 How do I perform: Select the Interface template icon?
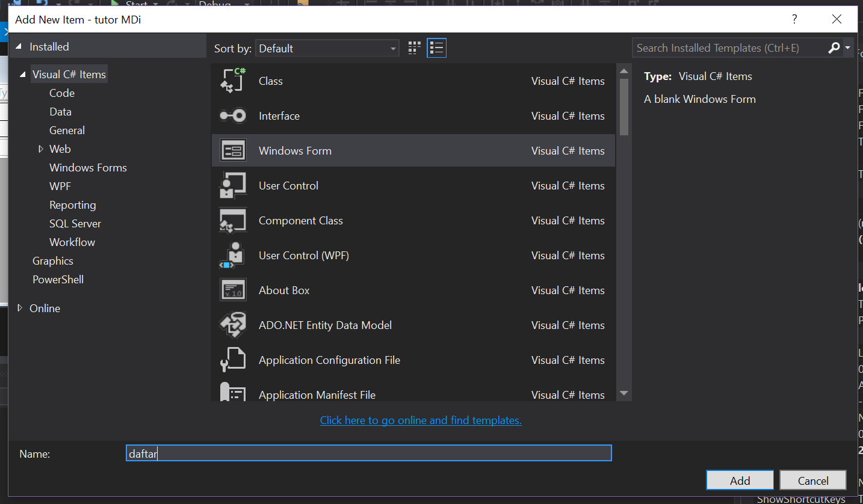233,115
